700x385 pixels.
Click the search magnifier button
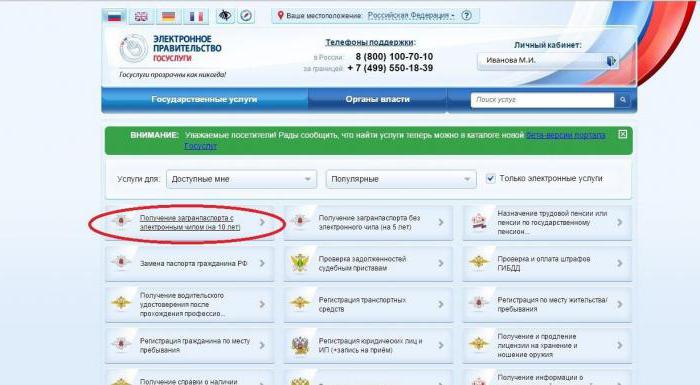(x=623, y=100)
